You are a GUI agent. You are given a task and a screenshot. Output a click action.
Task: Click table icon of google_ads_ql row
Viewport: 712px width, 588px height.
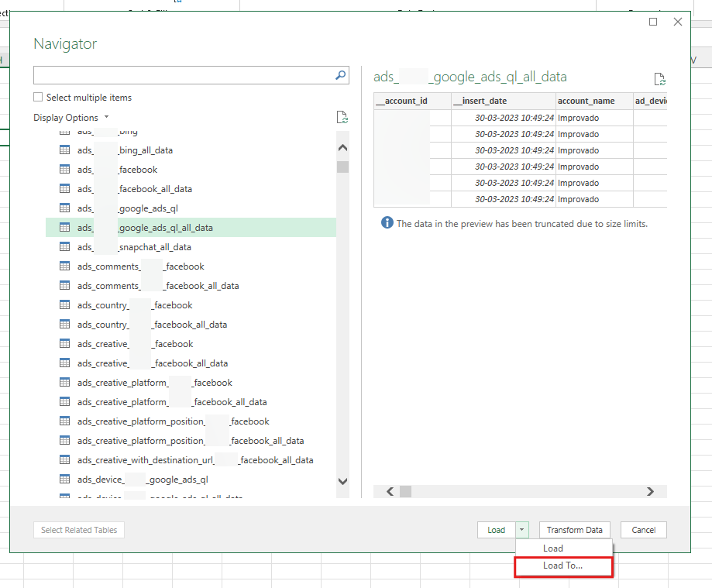(x=65, y=208)
